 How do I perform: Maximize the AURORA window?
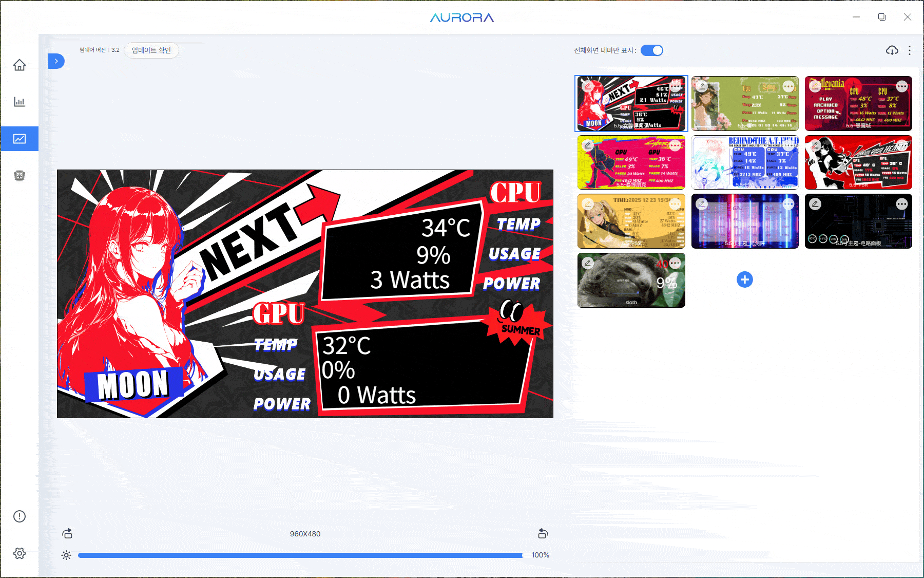tap(882, 17)
